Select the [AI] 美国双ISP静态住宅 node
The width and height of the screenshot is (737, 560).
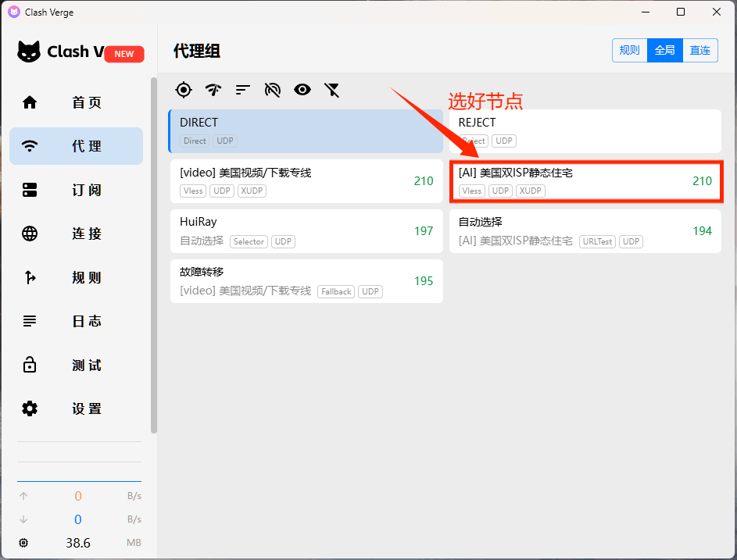click(x=585, y=181)
